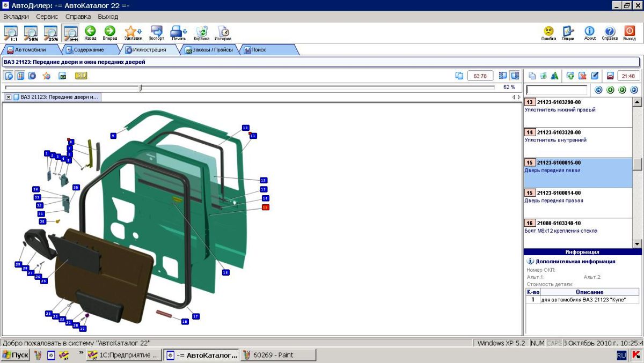Click the copy icon left of 63:78

459,76
